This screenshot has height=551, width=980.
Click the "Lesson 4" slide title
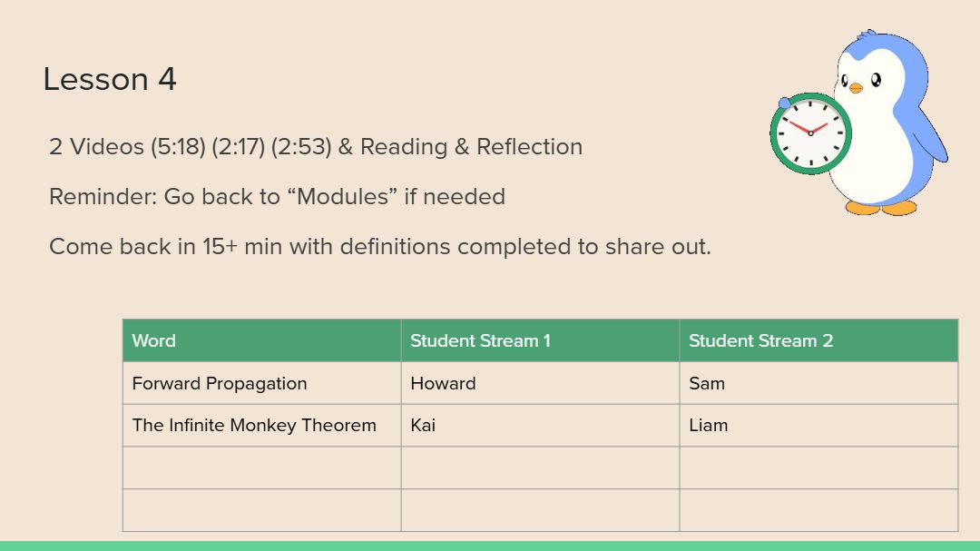[x=110, y=80]
